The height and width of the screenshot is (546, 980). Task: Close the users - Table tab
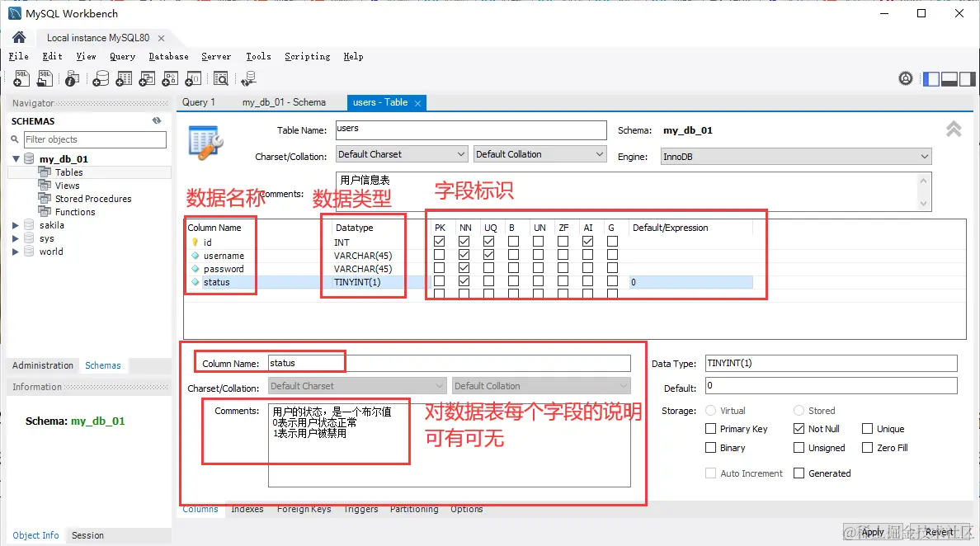(417, 103)
